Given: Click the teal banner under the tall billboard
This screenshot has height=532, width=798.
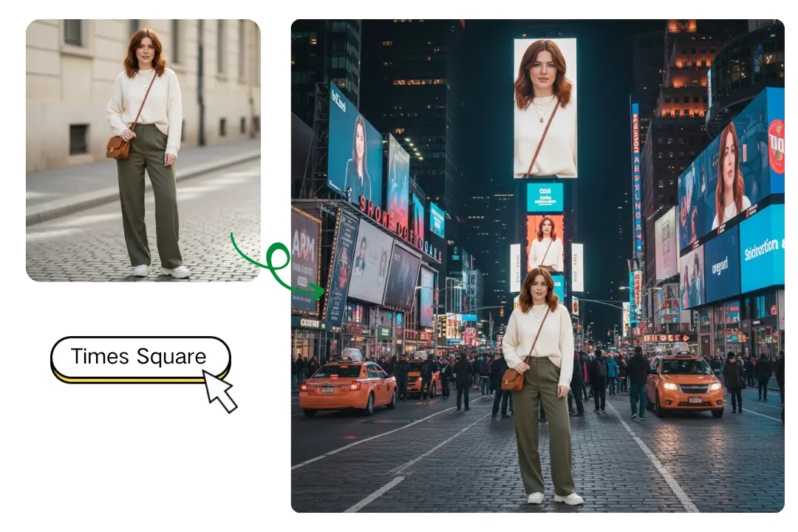Looking at the screenshot, I should pos(547,197).
